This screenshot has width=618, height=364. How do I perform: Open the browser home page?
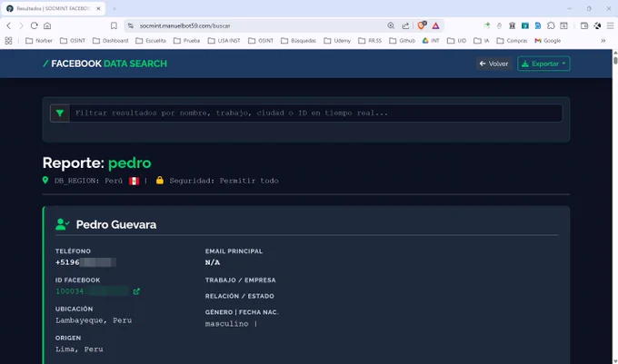(47, 25)
